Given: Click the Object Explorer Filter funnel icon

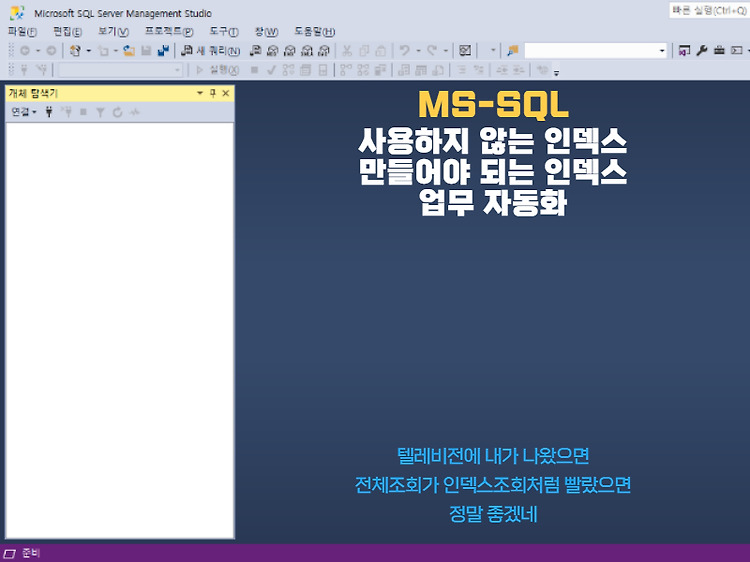Looking at the screenshot, I should [x=100, y=112].
